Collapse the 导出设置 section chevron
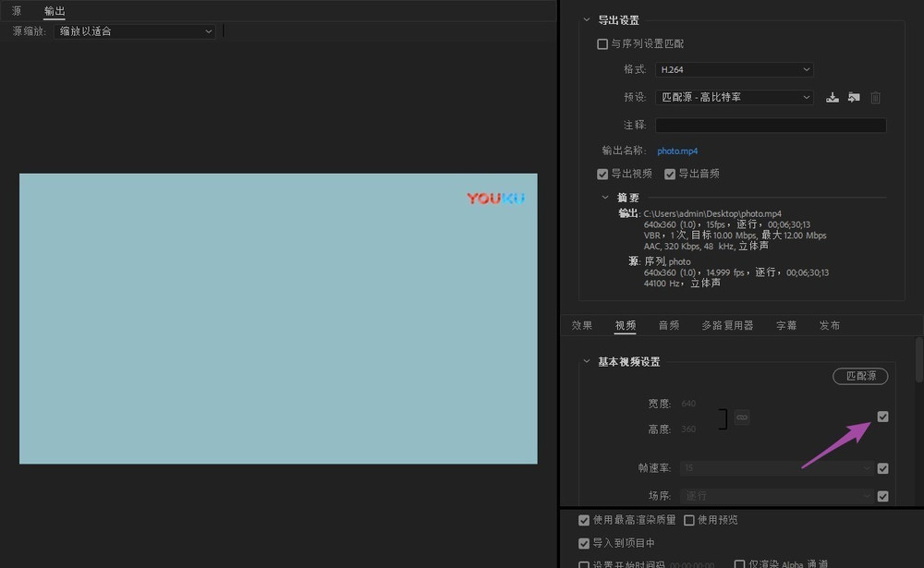 point(586,20)
